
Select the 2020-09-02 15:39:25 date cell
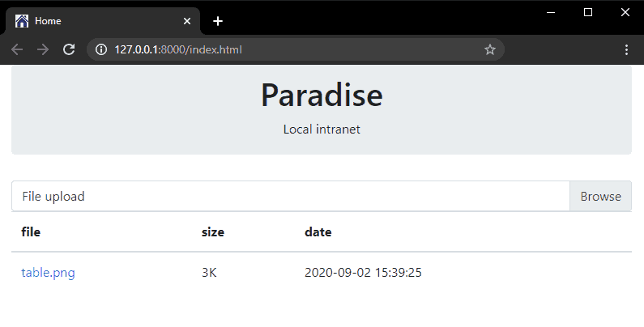click(363, 273)
